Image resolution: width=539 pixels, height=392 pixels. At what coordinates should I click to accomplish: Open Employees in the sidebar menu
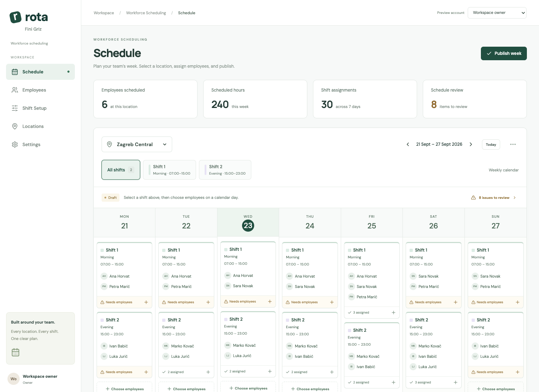coord(40,90)
